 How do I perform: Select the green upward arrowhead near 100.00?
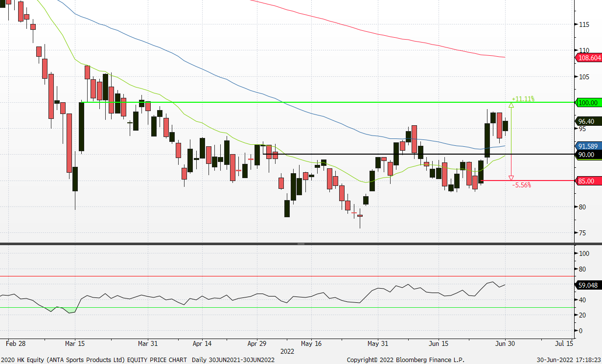click(x=511, y=104)
